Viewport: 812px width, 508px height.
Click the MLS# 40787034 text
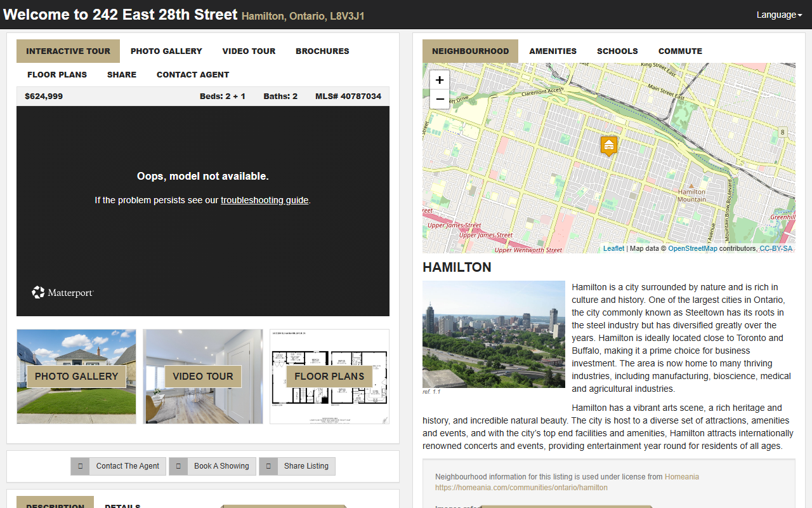pyautogui.click(x=348, y=97)
